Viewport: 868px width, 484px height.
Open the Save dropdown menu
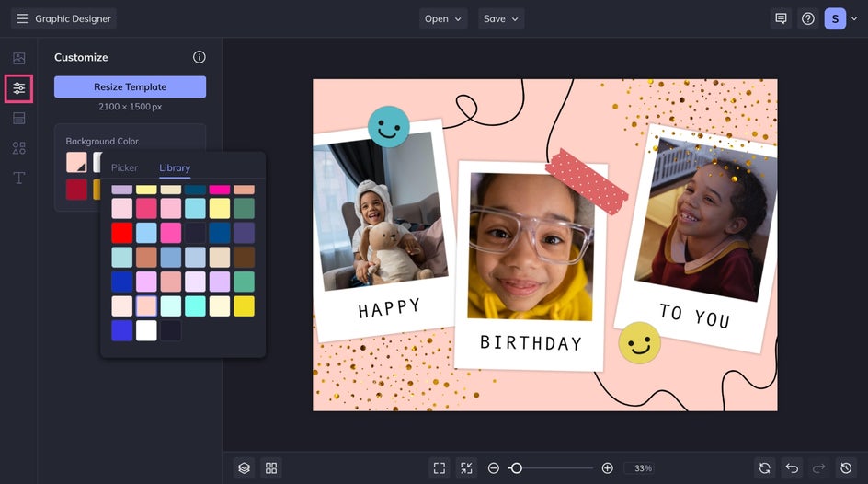click(501, 18)
